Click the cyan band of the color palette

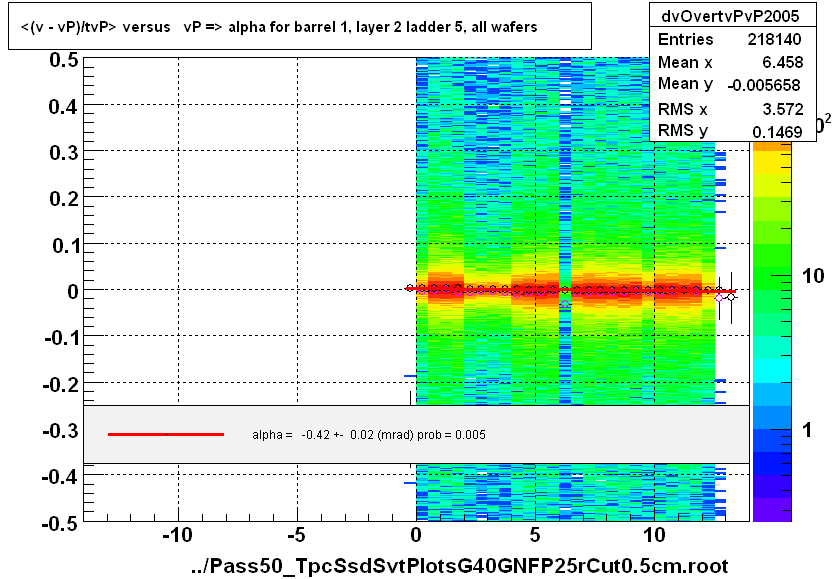coord(772,371)
